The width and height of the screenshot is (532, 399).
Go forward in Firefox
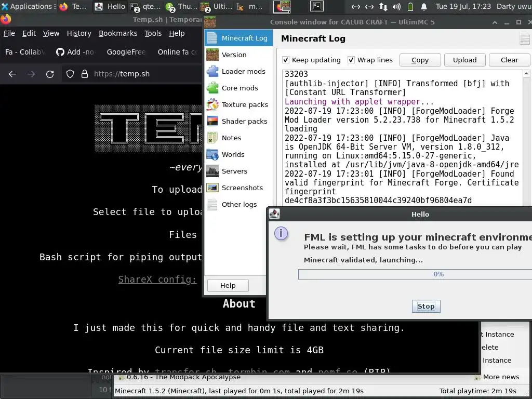pyautogui.click(x=31, y=74)
